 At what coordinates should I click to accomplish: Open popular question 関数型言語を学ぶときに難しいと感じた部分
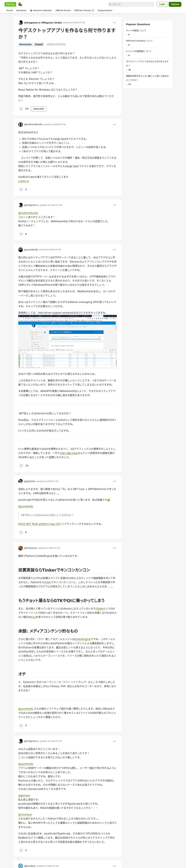pos(147,78)
